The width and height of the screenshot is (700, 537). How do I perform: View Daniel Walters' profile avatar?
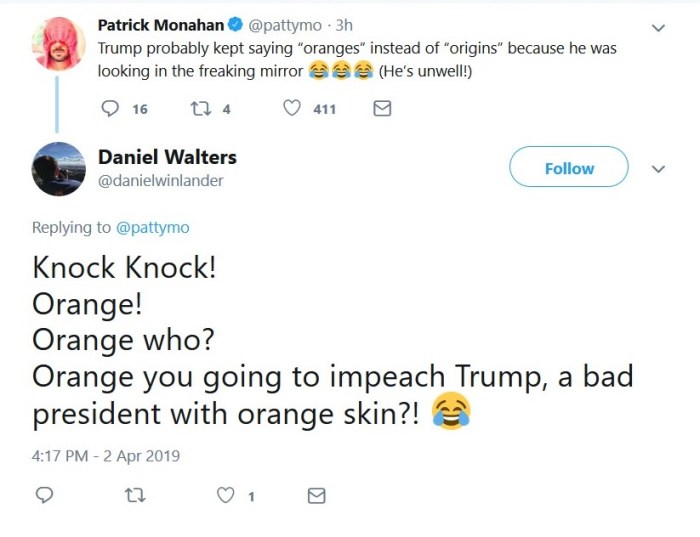coord(59,168)
